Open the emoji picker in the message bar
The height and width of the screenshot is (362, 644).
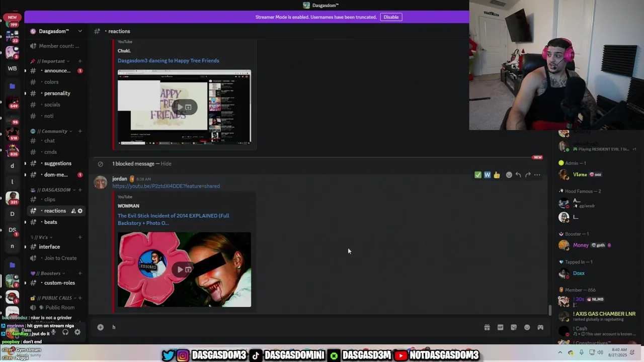coord(527,327)
